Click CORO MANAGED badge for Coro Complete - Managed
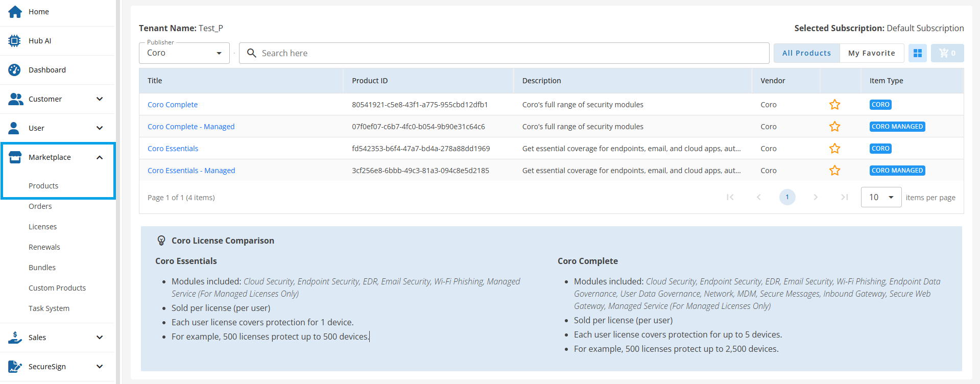This screenshot has height=384, width=980. pos(897,127)
